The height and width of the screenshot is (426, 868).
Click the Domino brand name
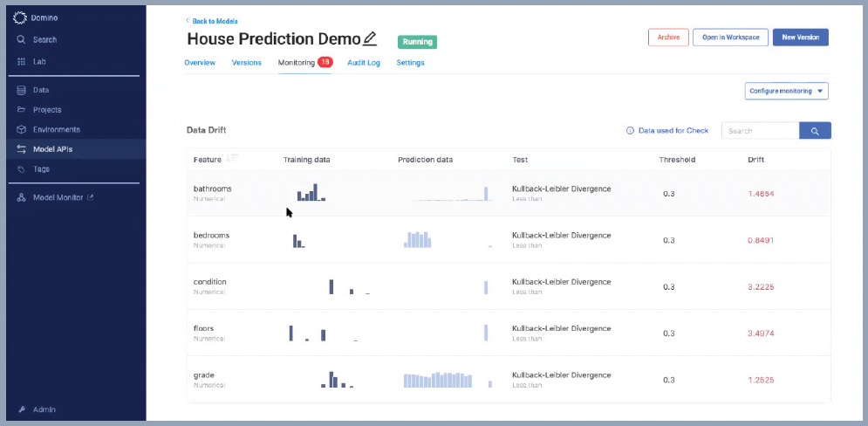click(44, 18)
